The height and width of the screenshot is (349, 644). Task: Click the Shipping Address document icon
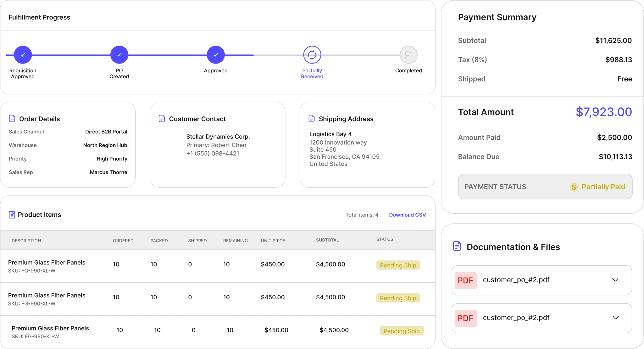point(311,119)
